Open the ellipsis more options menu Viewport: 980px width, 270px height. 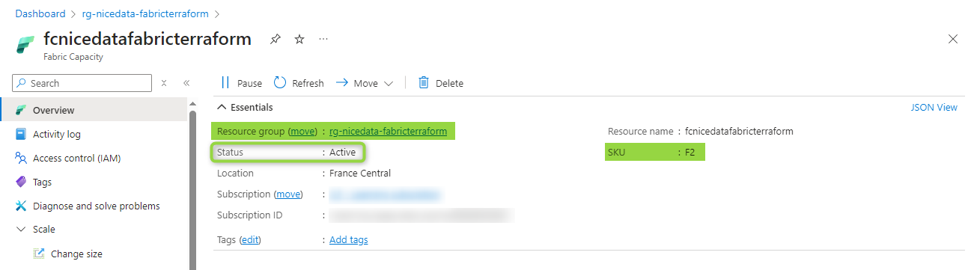(x=323, y=39)
